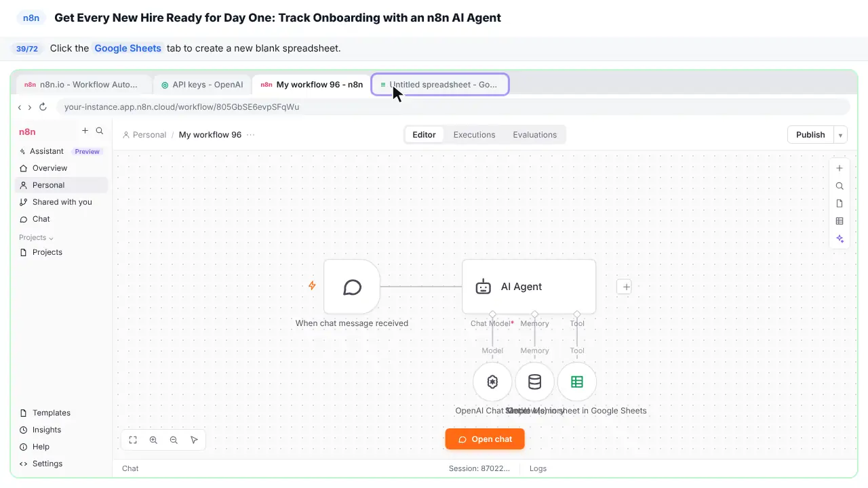Collapse the Projects section chevron
868x488 pixels.
pyautogui.click(x=51, y=238)
